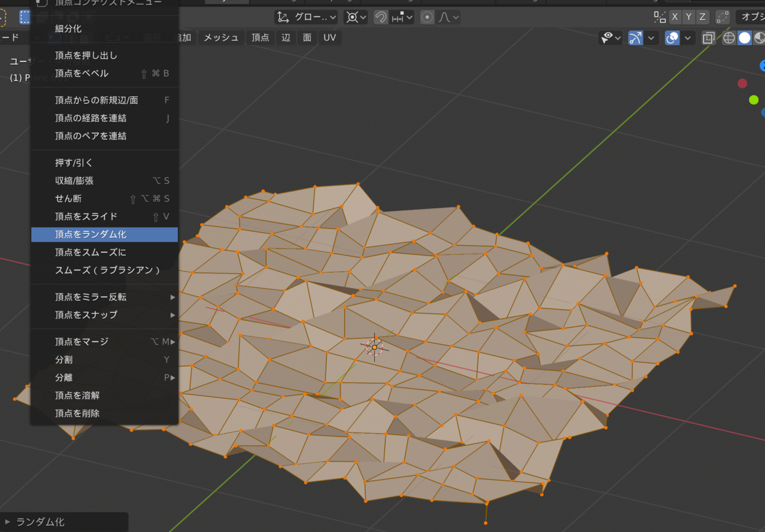Choose 頂点からの新規辺/面

pos(105,100)
